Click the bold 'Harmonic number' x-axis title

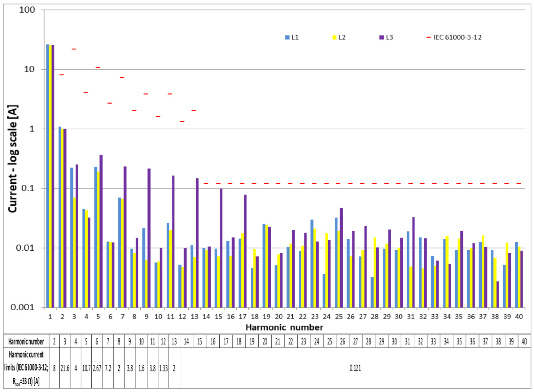point(284,327)
